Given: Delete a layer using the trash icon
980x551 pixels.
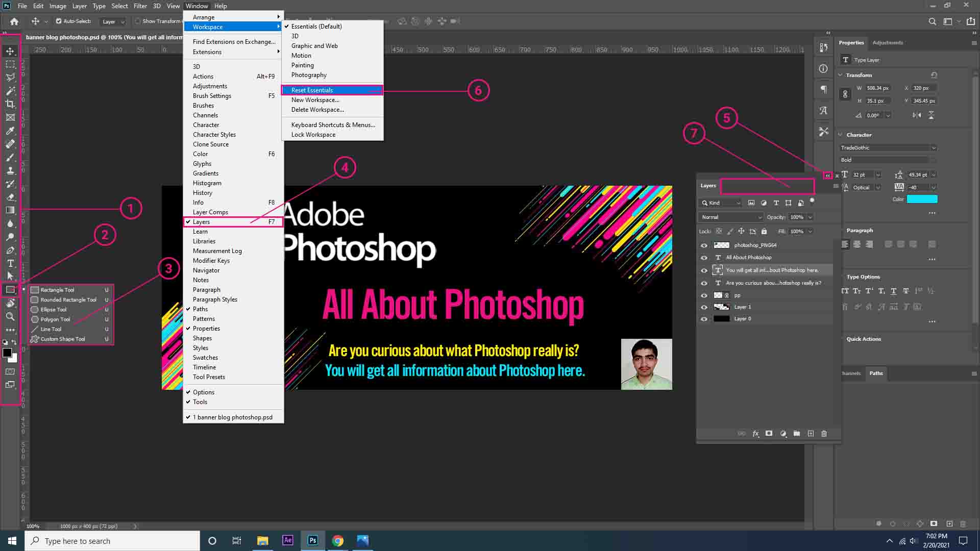Looking at the screenshot, I should [824, 434].
